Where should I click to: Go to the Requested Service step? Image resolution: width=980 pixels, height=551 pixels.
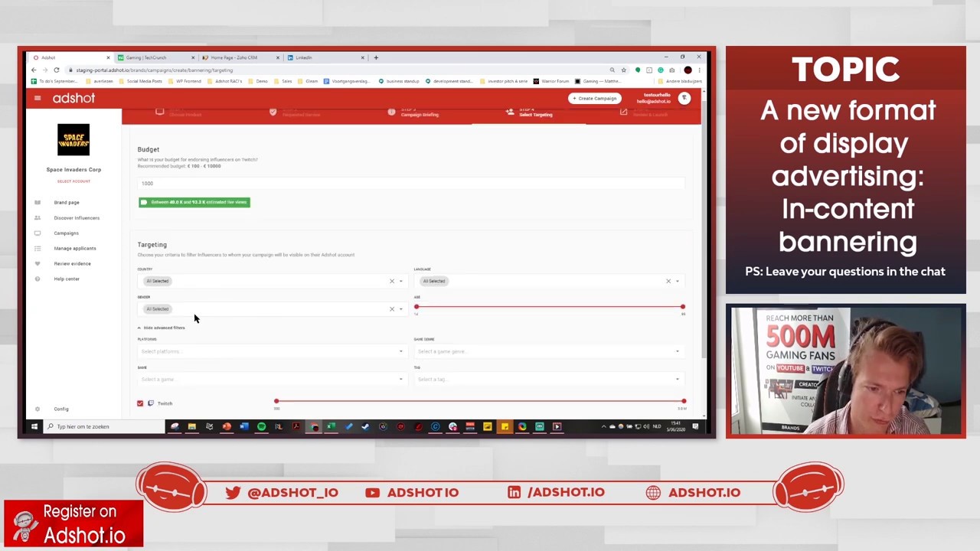[x=296, y=112]
